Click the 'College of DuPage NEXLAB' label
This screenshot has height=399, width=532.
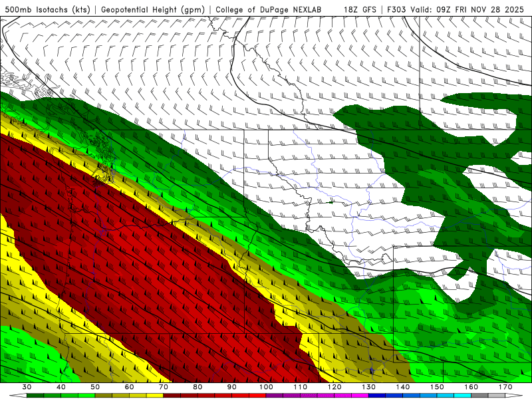[268, 9]
